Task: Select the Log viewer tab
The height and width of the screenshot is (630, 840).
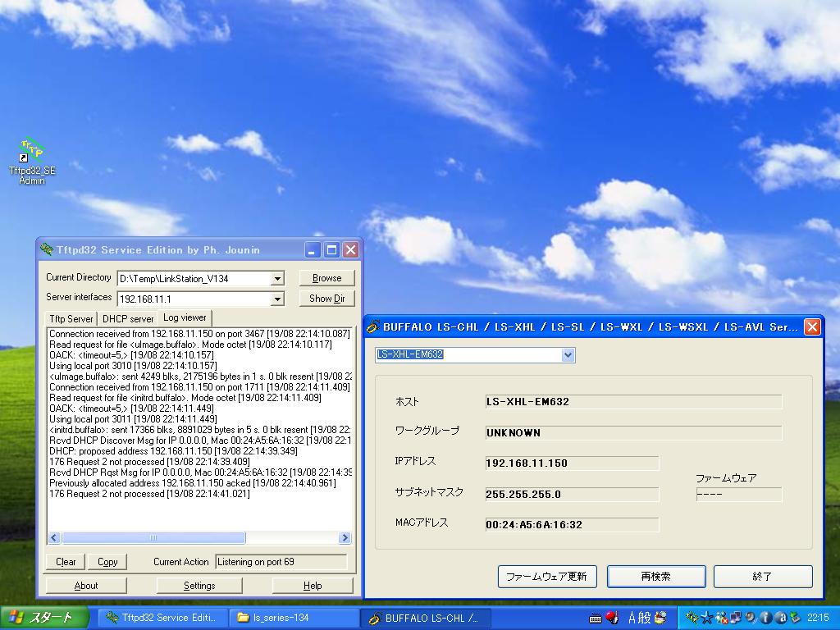Action: pos(185,317)
